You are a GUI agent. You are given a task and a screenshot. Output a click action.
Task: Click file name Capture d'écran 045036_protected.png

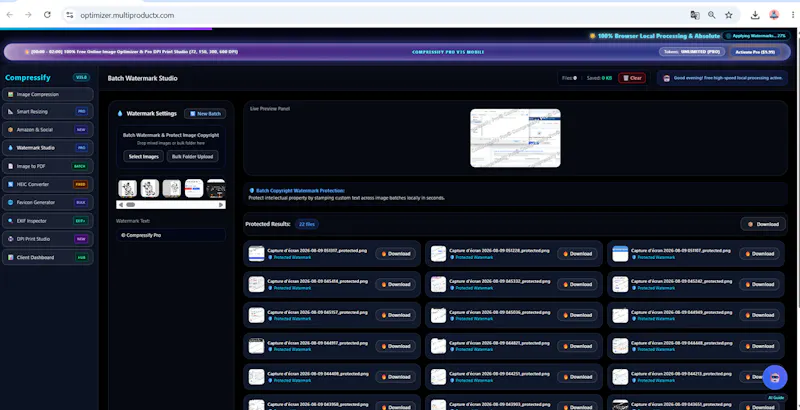pyautogui.click(x=499, y=312)
